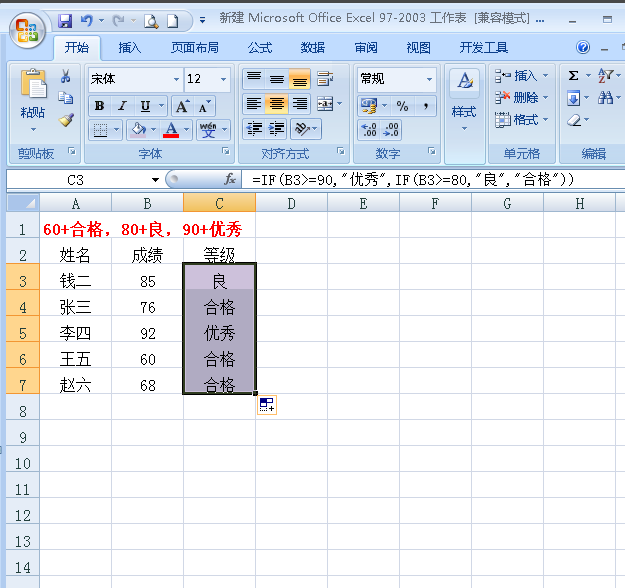The width and height of the screenshot is (625, 588).
Task: Open the Sort and Filter tool
Action: point(605,75)
